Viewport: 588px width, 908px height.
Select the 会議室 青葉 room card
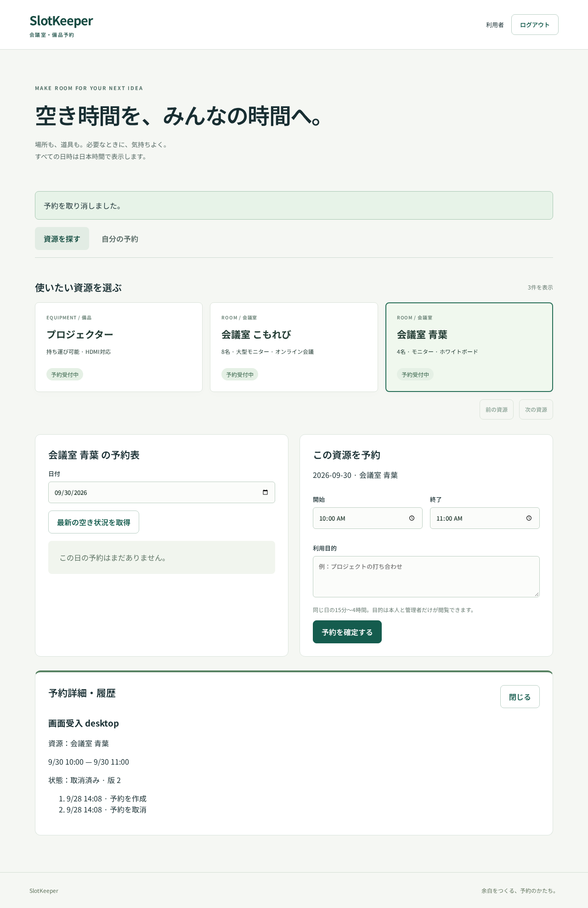(x=469, y=347)
